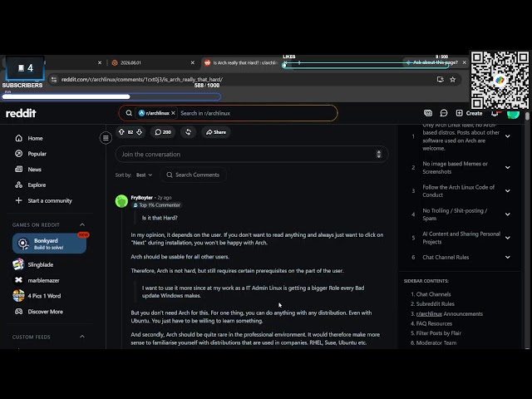The image size is (532, 399).
Task: Open the user avatar menu
Action: [513, 114]
